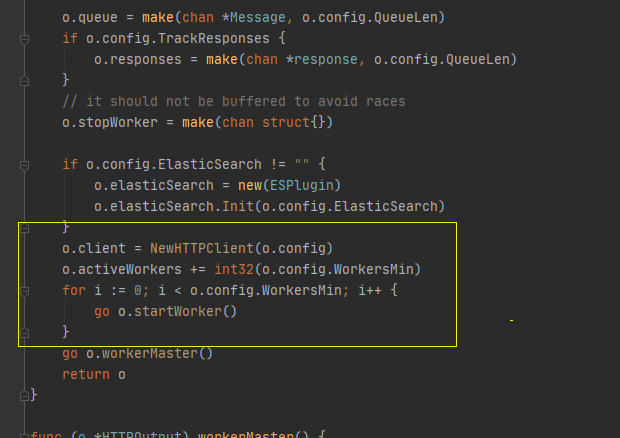
Task: Click 'o.config.TrackResponses' condition
Action: 178,39
